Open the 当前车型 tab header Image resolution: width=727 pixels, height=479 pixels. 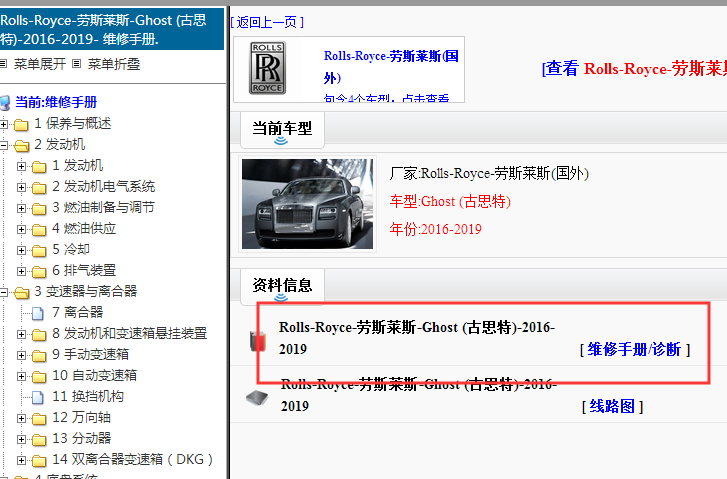pyautogui.click(x=282, y=129)
